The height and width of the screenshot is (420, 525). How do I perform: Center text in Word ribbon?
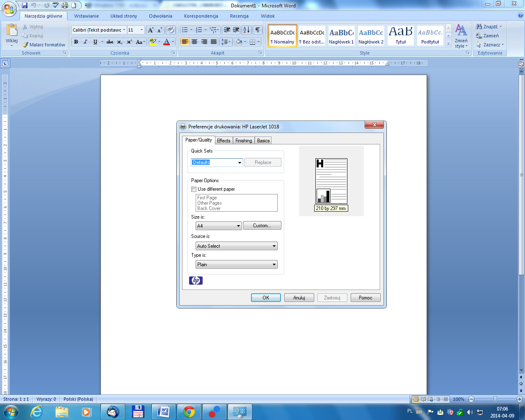pos(194,42)
